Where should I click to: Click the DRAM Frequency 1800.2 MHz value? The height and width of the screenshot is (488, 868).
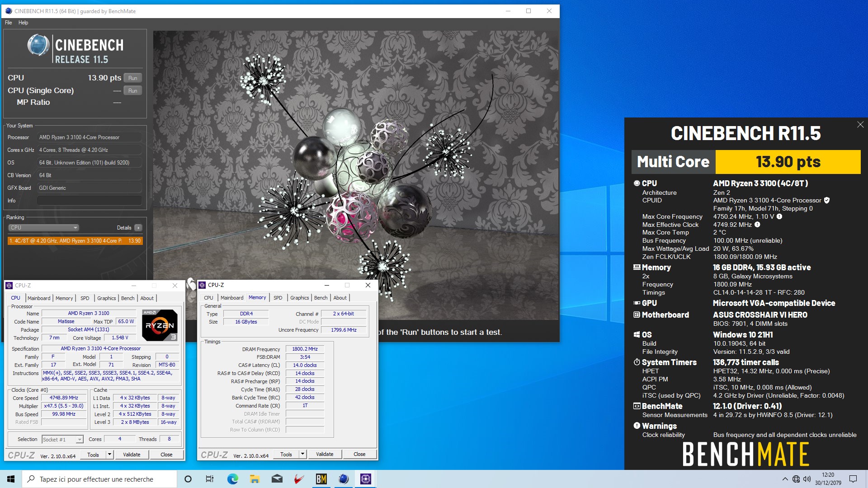point(305,349)
